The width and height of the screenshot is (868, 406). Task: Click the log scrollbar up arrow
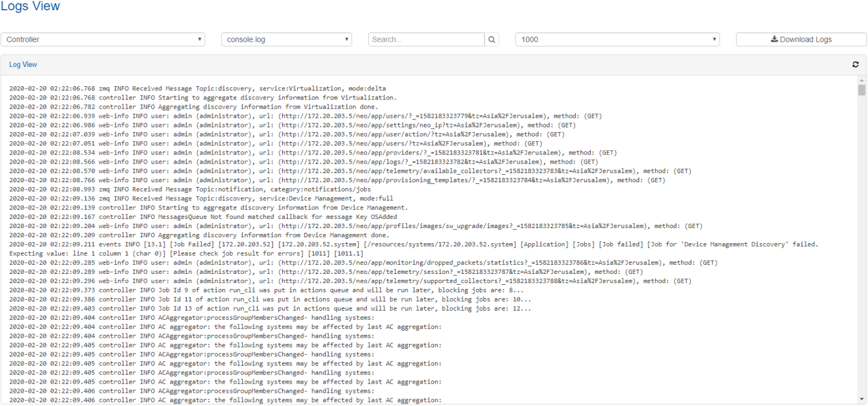[861, 80]
